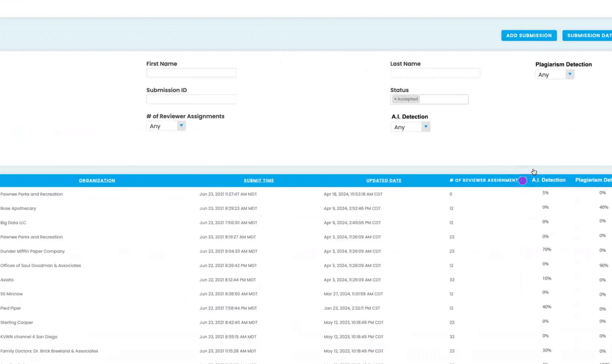Select Offices of Saul Goodman & Associates

[40, 265]
